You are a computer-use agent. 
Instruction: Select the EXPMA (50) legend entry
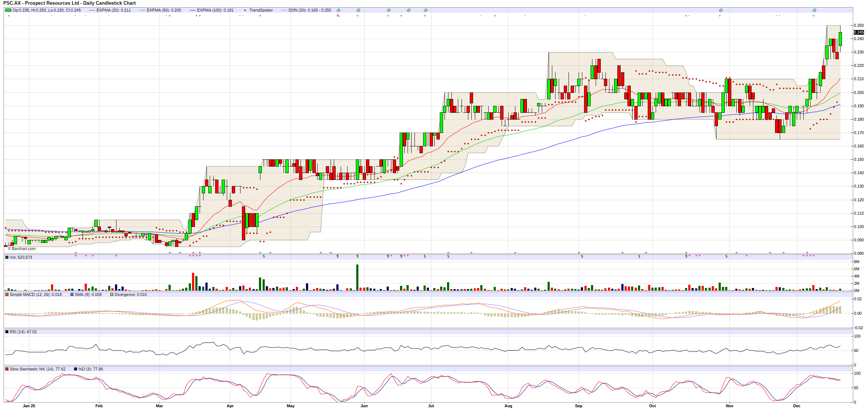[x=163, y=10]
